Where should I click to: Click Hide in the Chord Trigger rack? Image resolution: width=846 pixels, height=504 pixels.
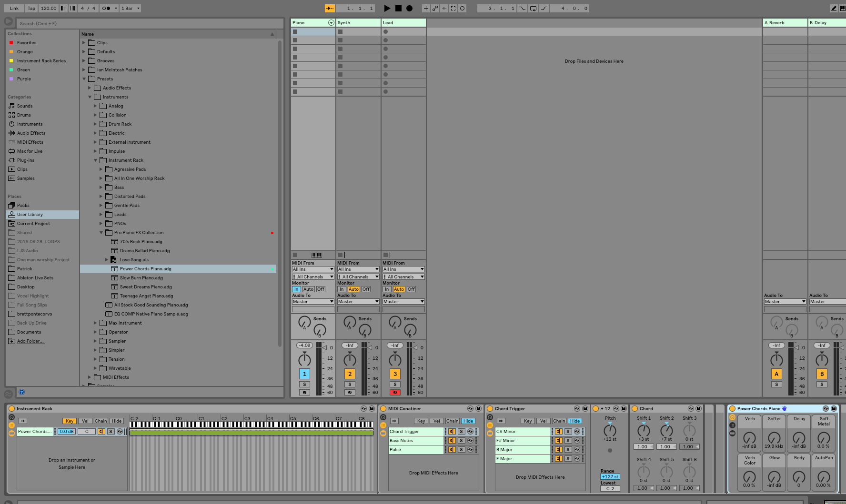(575, 421)
